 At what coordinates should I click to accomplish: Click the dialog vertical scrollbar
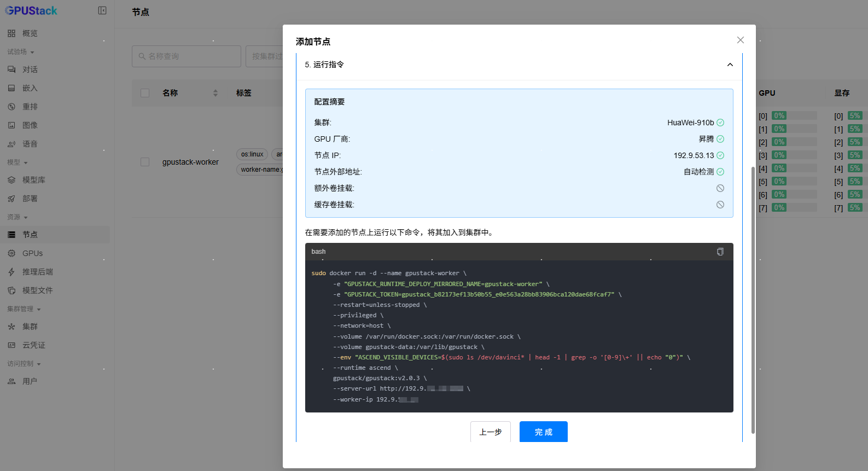(x=753, y=300)
